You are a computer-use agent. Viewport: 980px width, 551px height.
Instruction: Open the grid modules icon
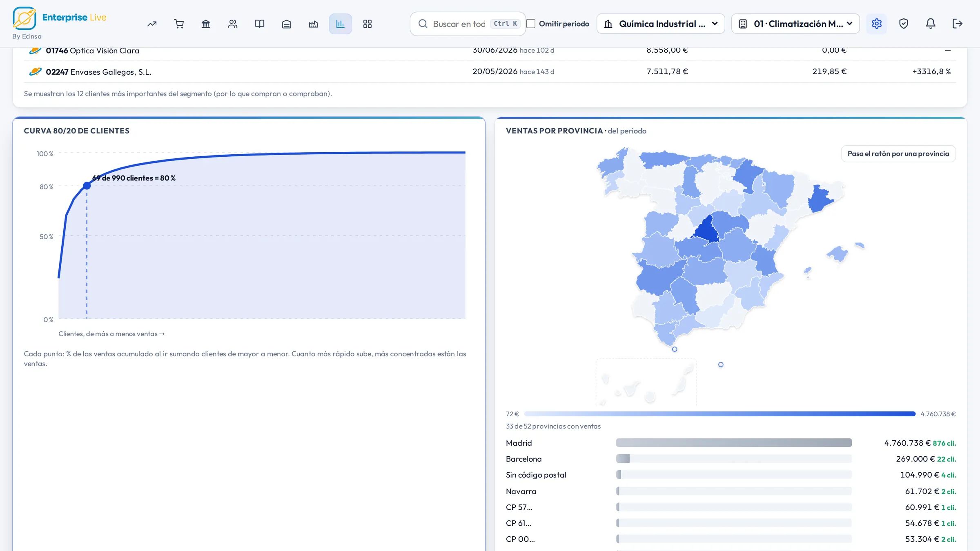pos(367,24)
